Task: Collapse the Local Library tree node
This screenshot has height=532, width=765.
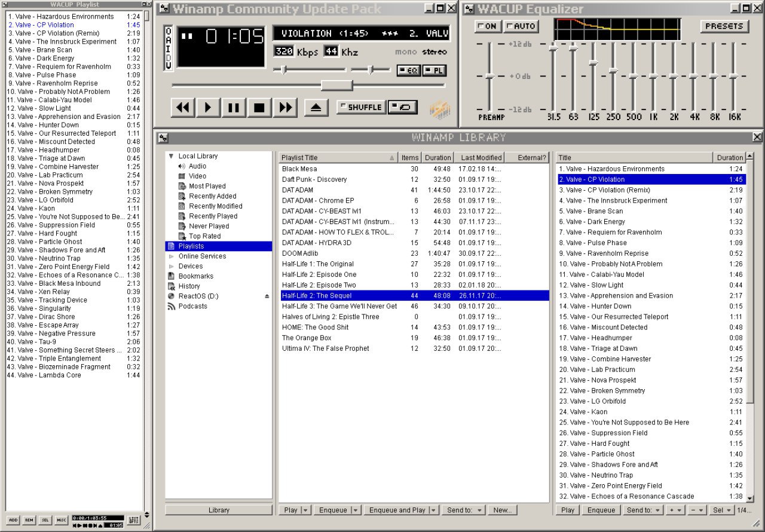Action: (172, 156)
